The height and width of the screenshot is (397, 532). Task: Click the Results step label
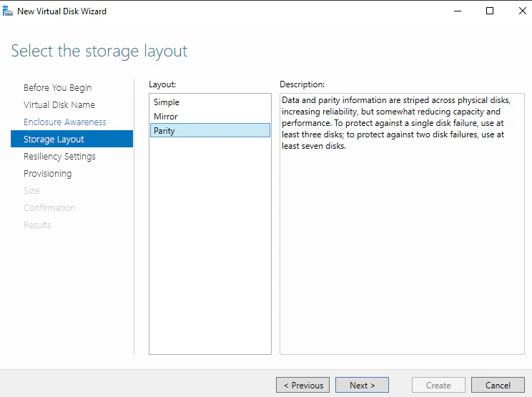click(x=37, y=225)
